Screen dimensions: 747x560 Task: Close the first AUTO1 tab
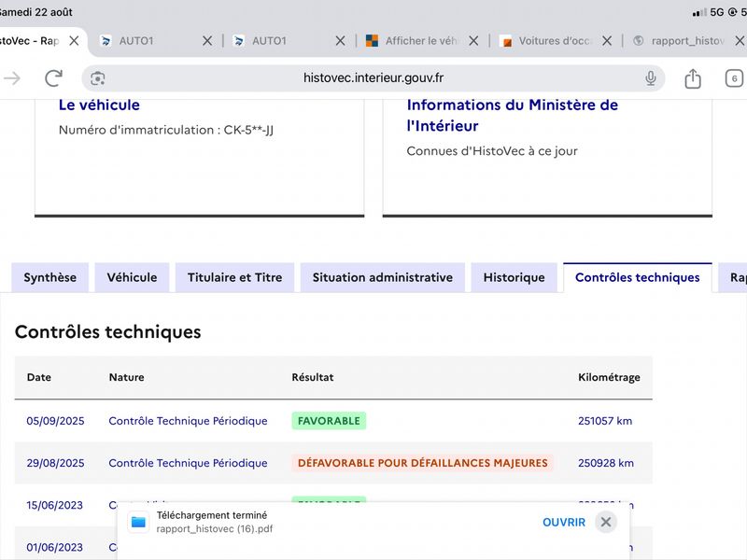click(207, 41)
